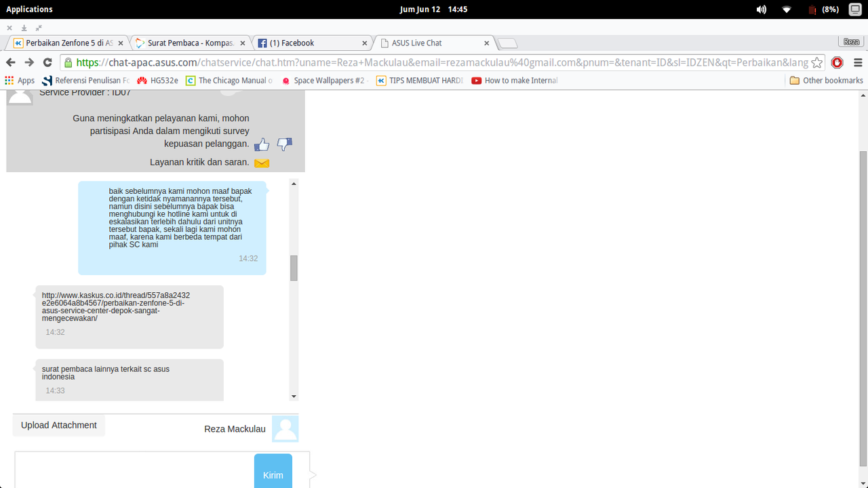Click chat scrollbar up arrow
The image size is (868, 488).
294,183
